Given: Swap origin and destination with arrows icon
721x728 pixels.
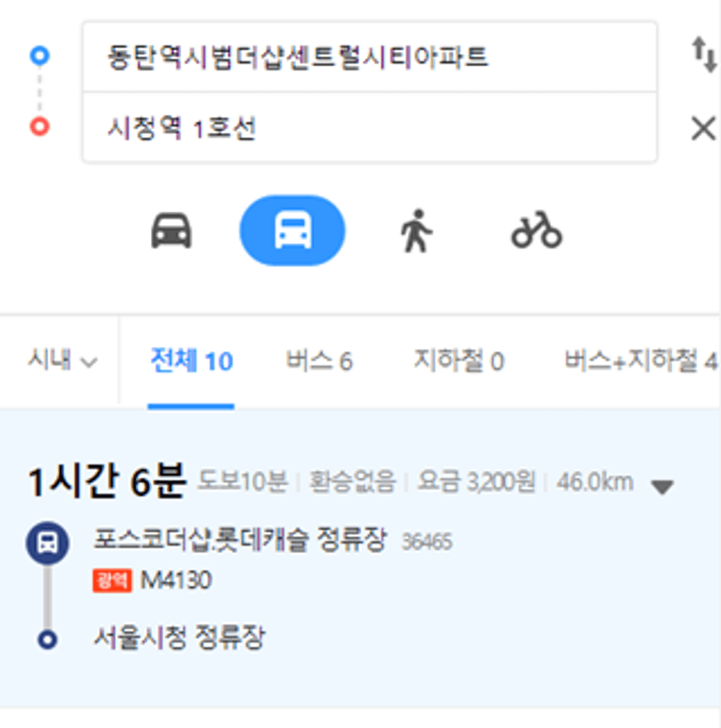Looking at the screenshot, I should pos(704,55).
